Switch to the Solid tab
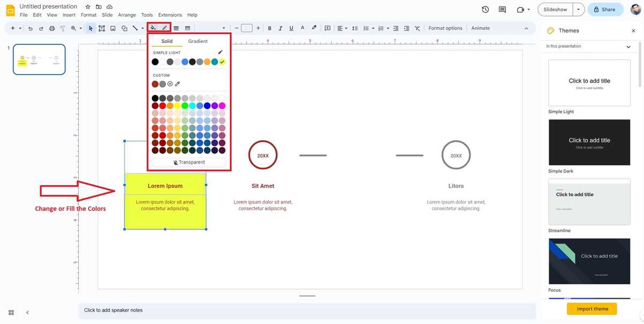The image size is (644, 324). pos(167,41)
